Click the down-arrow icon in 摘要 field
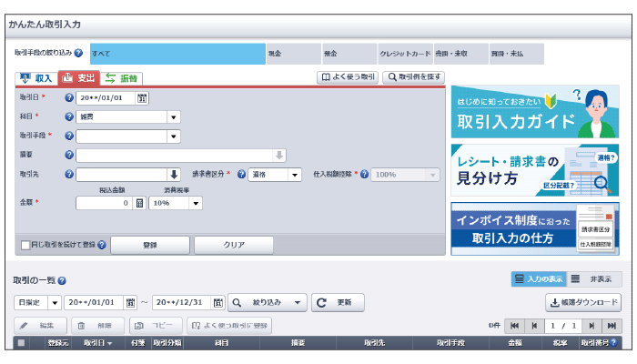 [279, 156]
